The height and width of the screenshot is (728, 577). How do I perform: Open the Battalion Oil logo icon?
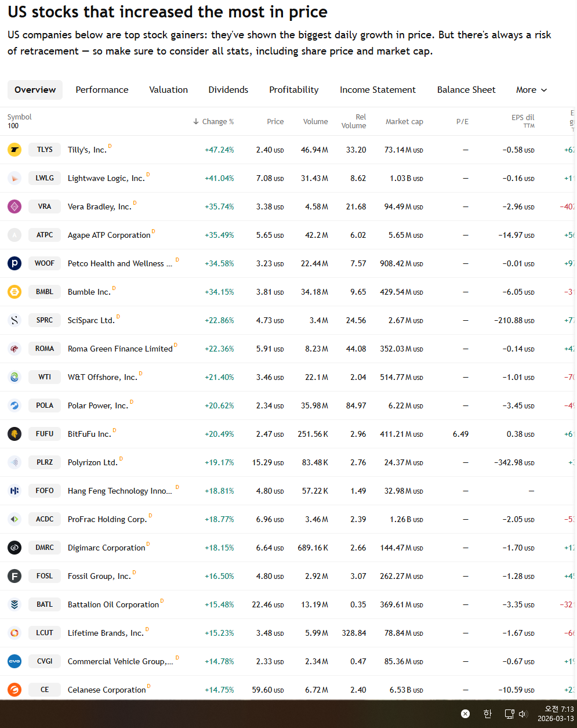14,604
